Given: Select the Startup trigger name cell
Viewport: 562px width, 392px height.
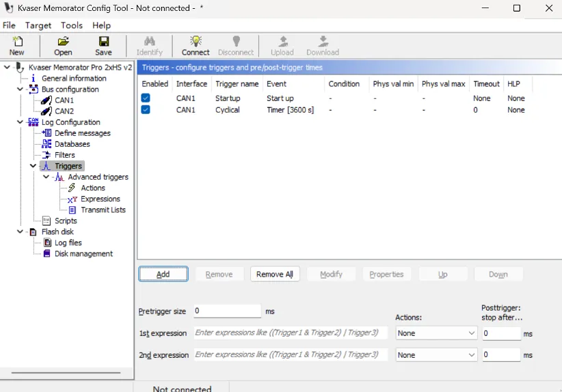Looking at the screenshot, I should coord(228,98).
